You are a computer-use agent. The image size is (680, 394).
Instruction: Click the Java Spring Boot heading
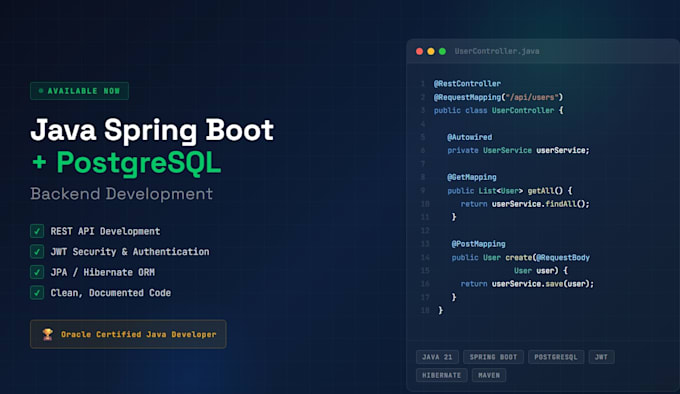tap(152, 130)
